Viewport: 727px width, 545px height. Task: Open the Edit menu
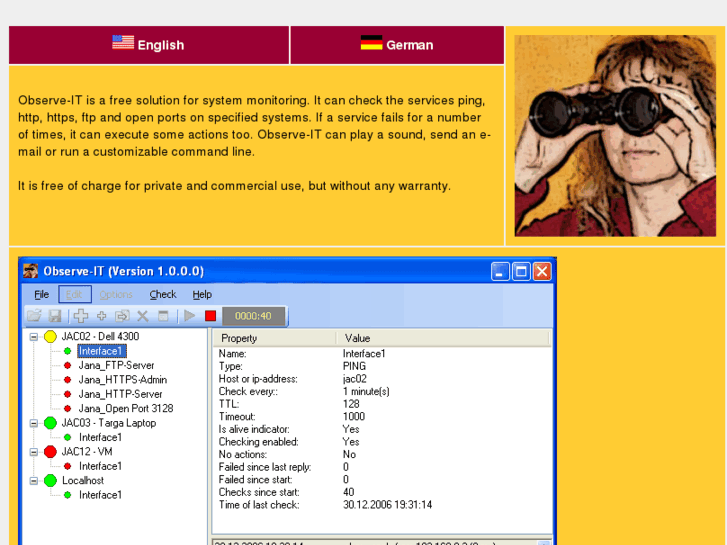[74, 295]
